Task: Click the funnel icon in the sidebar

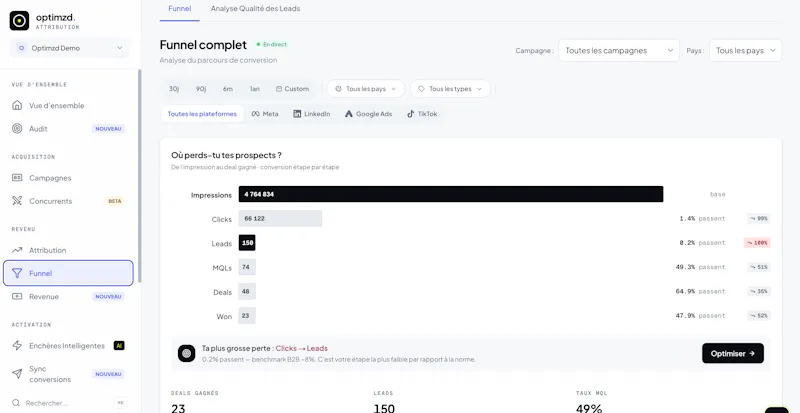Action: click(17, 274)
